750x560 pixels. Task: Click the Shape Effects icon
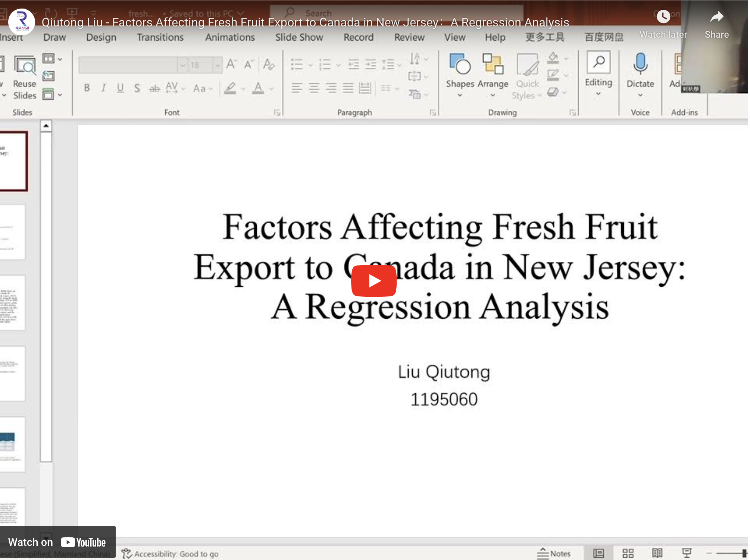click(553, 92)
